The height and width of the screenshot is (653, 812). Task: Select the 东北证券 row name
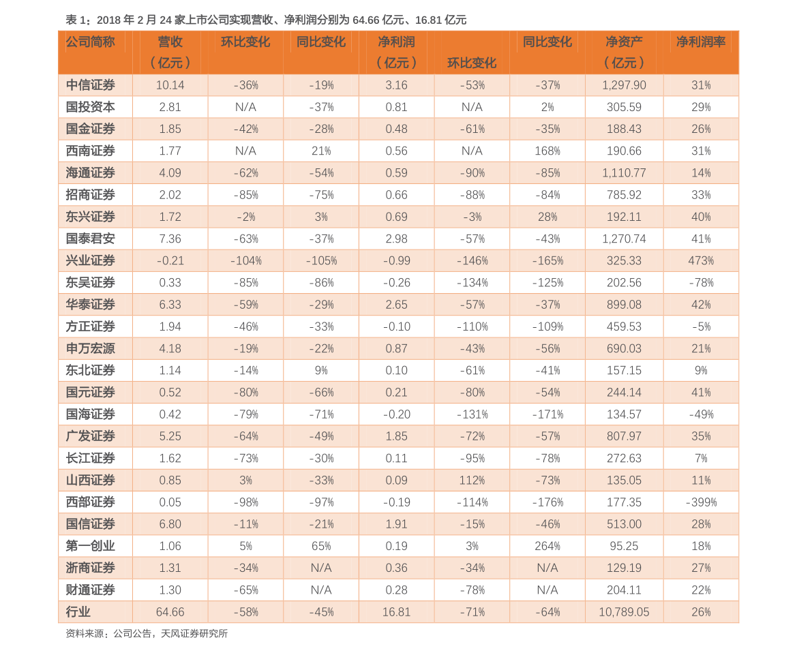90,370
